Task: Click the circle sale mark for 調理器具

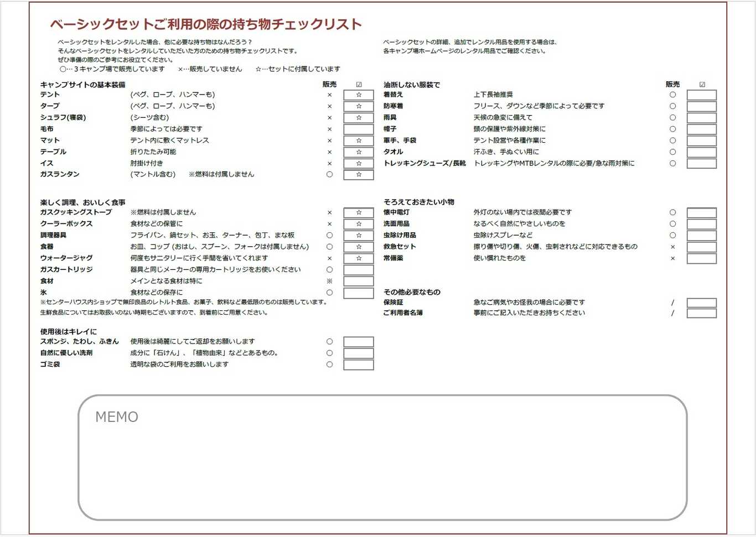Action: (x=329, y=236)
